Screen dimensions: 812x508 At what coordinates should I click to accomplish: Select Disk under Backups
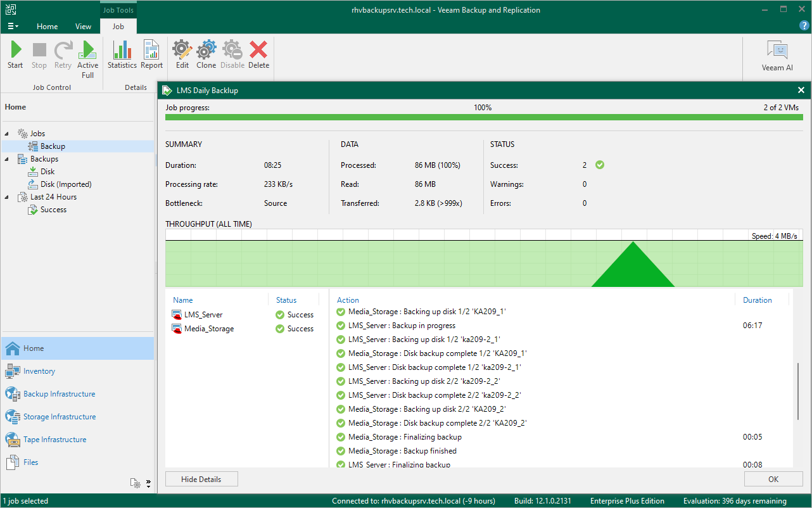pyautogui.click(x=48, y=172)
